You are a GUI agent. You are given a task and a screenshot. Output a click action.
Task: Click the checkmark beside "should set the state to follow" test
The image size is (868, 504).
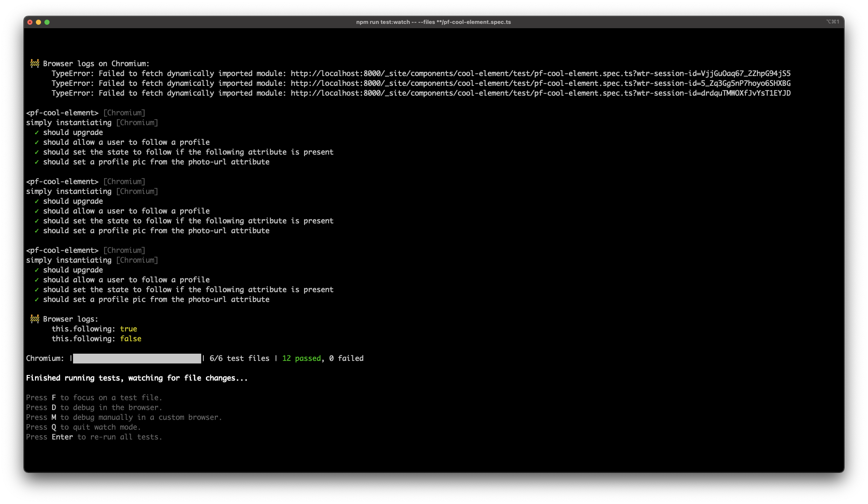click(37, 152)
